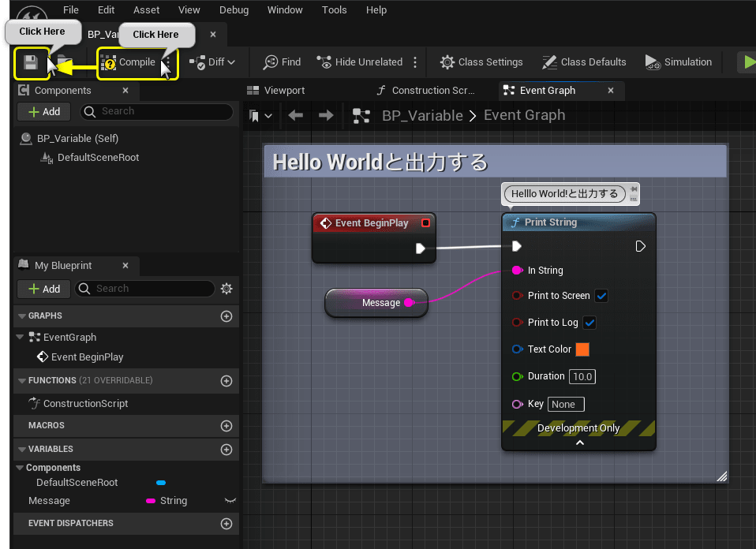Start a Simulation session
This screenshot has width=756, height=549.
pyautogui.click(x=679, y=62)
